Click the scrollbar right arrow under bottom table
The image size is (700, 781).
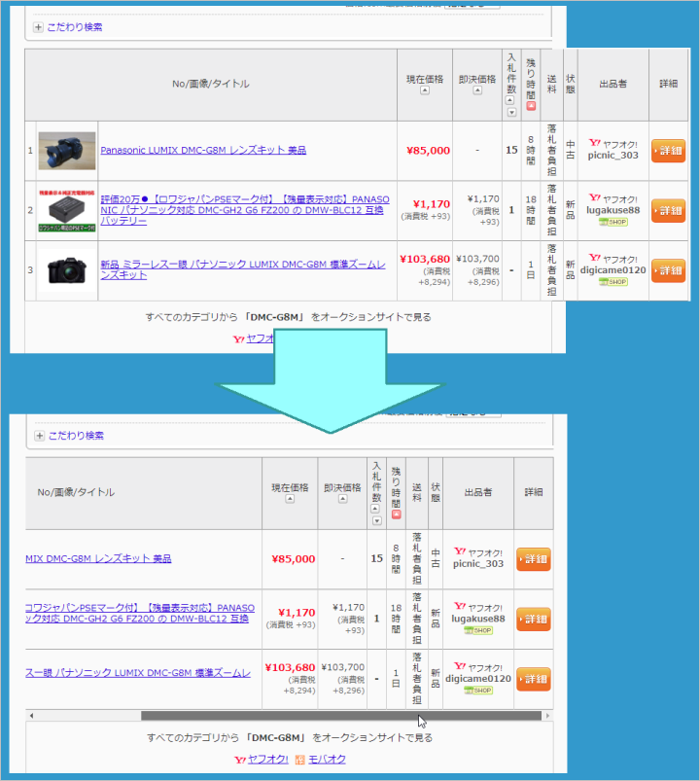tap(547, 716)
